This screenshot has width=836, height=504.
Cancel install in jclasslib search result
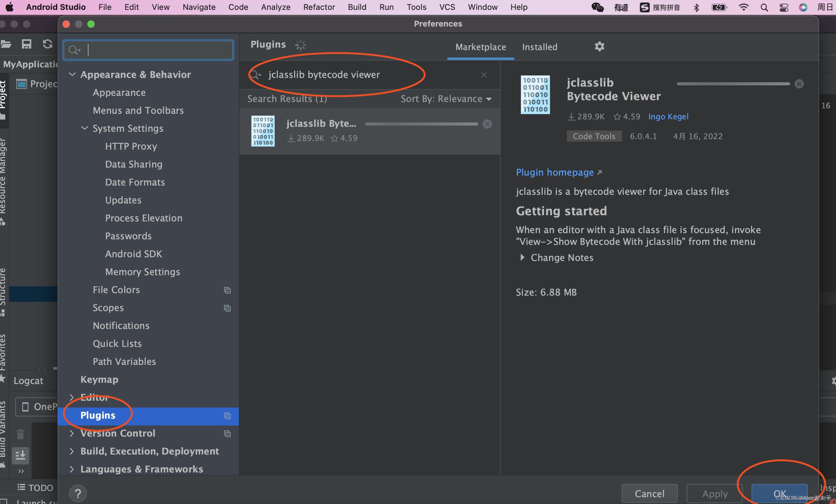pos(487,124)
